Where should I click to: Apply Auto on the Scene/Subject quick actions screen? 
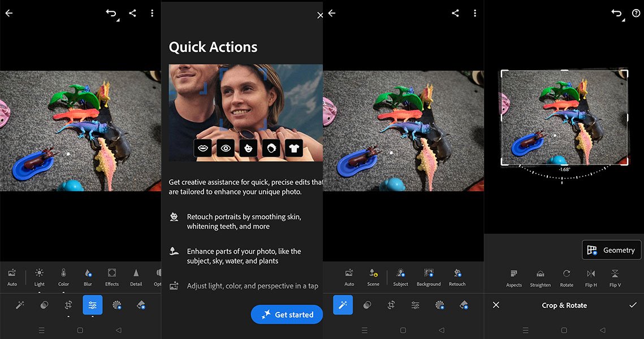click(x=349, y=277)
